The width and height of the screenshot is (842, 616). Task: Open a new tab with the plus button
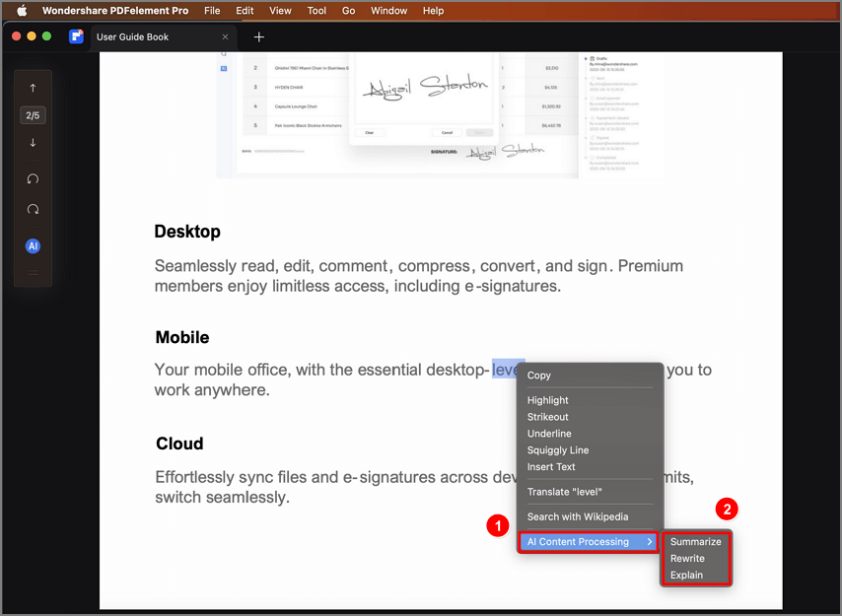(259, 37)
